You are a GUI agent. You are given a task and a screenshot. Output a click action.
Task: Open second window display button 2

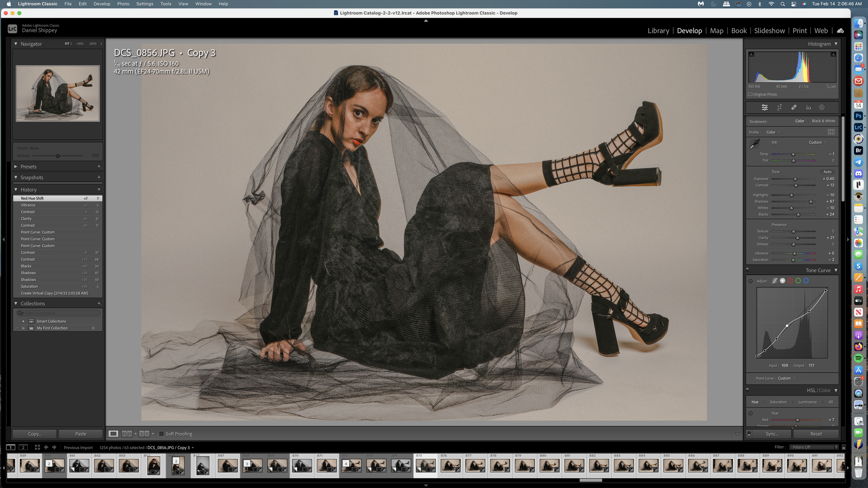23,448
